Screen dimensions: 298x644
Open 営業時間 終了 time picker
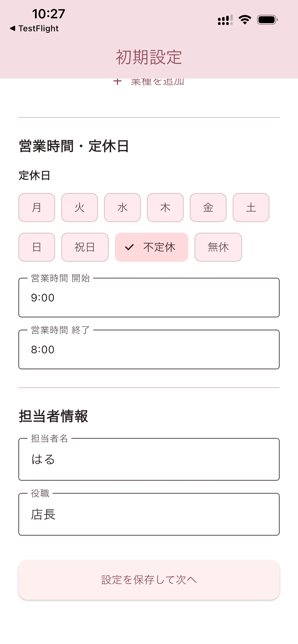149,349
